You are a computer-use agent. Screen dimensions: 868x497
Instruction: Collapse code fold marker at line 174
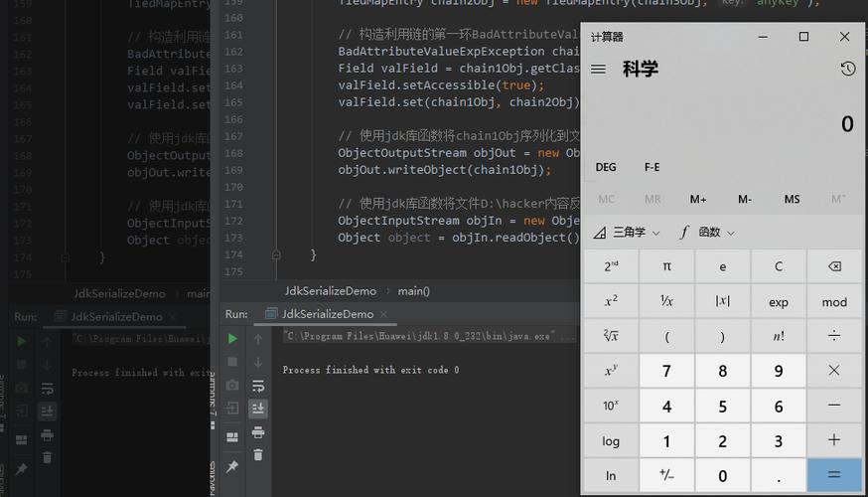click(x=276, y=254)
